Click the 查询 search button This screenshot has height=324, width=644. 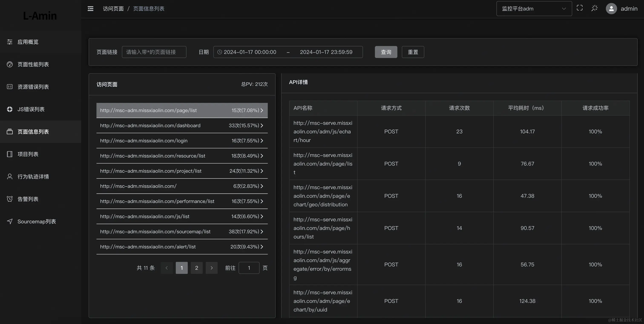point(386,52)
